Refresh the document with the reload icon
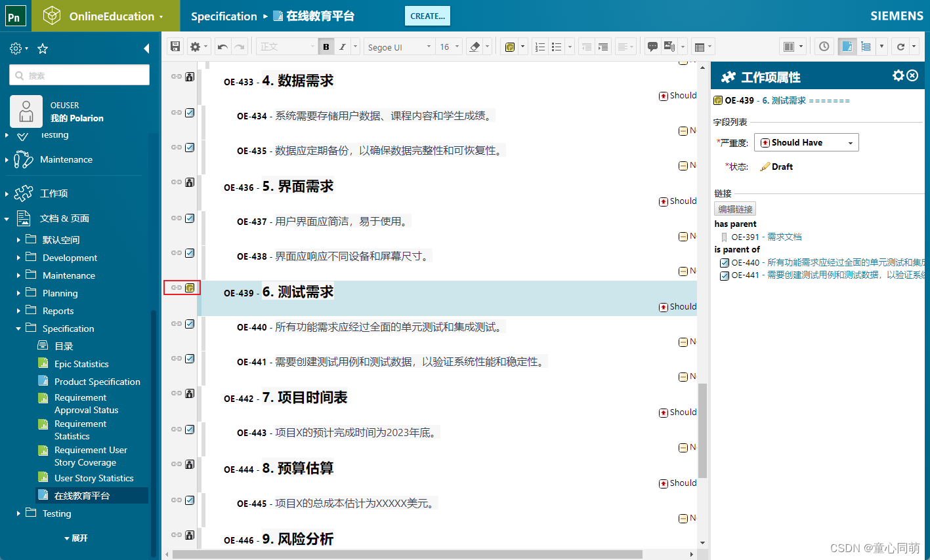This screenshot has height=560, width=930. [x=902, y=46]
